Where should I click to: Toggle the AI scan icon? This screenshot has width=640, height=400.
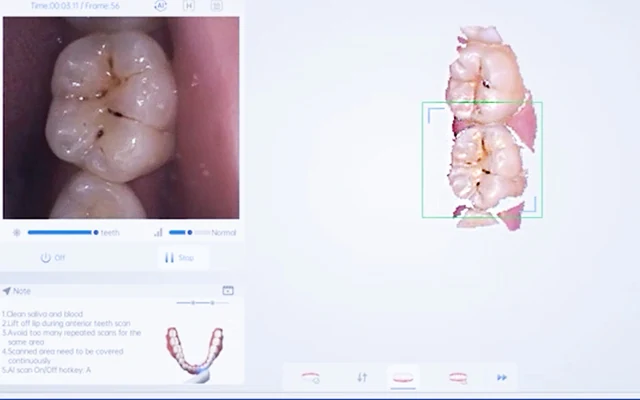click(161, 5)
